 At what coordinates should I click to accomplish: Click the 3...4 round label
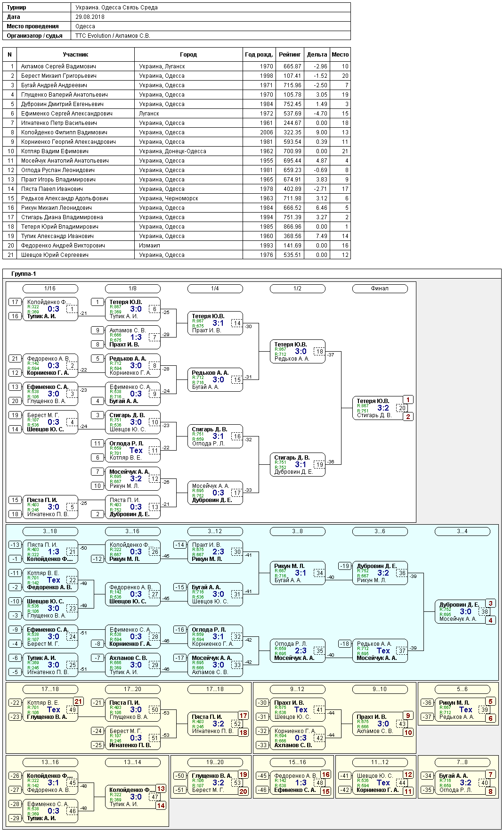(462, 531)
